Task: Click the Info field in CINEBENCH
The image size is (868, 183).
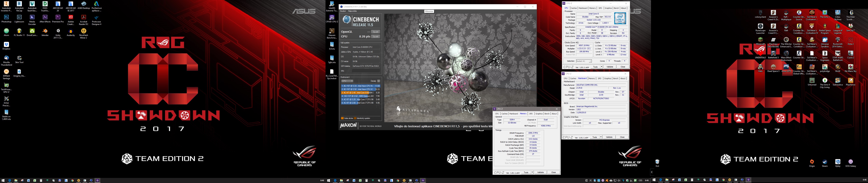Action: [366, 71]
